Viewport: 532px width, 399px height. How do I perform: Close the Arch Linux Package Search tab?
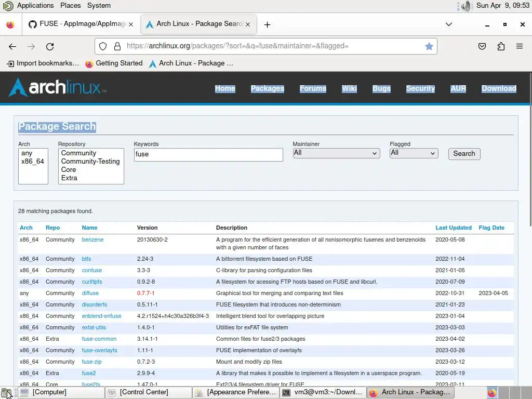click(248, 24)
